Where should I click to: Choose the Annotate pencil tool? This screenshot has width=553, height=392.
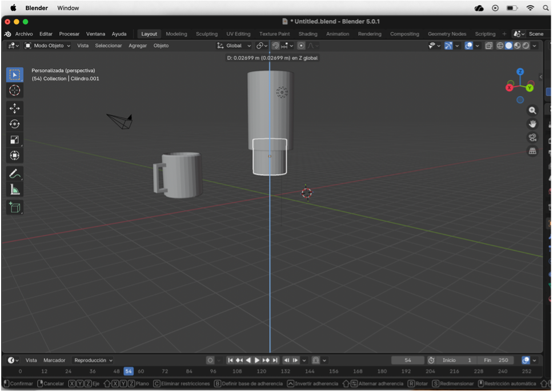15,174
